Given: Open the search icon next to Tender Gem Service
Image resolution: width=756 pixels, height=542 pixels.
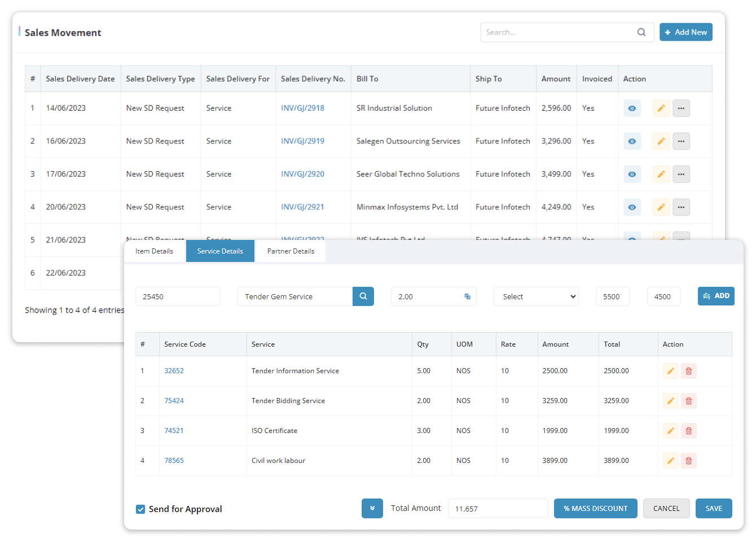Looking at the screenshot, I should 364,296.
